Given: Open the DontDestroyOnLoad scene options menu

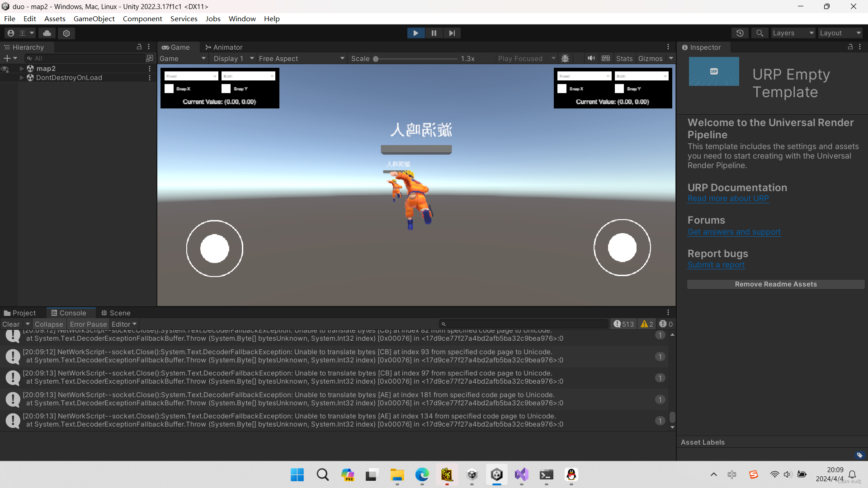Looking at the screenshot, I should pyautogui.click(x=150, y=78).
